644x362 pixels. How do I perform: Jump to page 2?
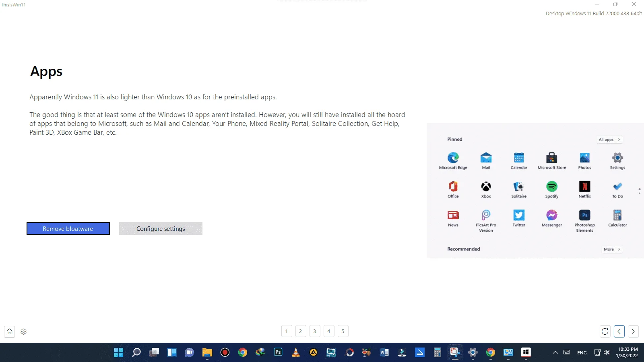tap(301, 331)
